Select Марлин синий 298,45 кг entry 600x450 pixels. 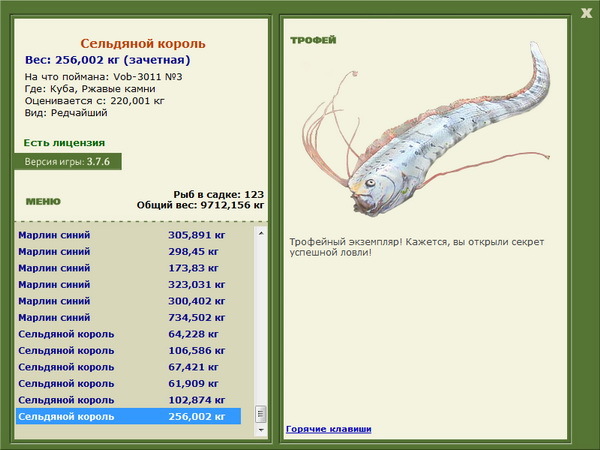(x=129, y=251)
